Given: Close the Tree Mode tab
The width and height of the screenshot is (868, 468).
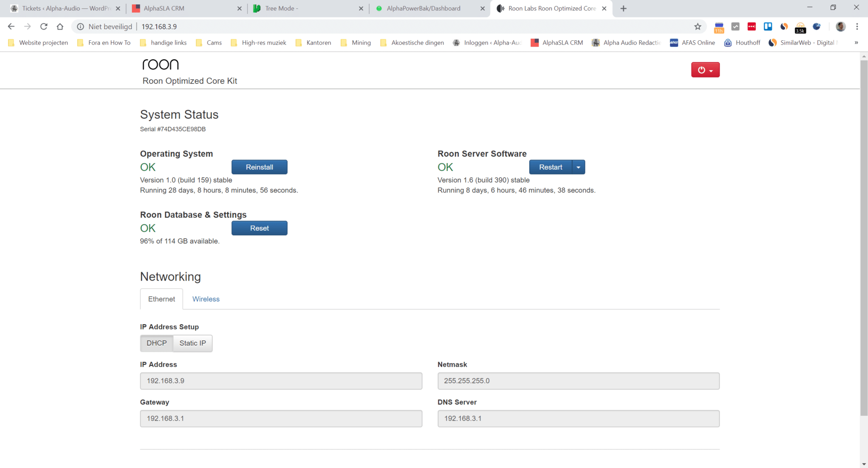Looking at the screenshot, I should (361, 8).
